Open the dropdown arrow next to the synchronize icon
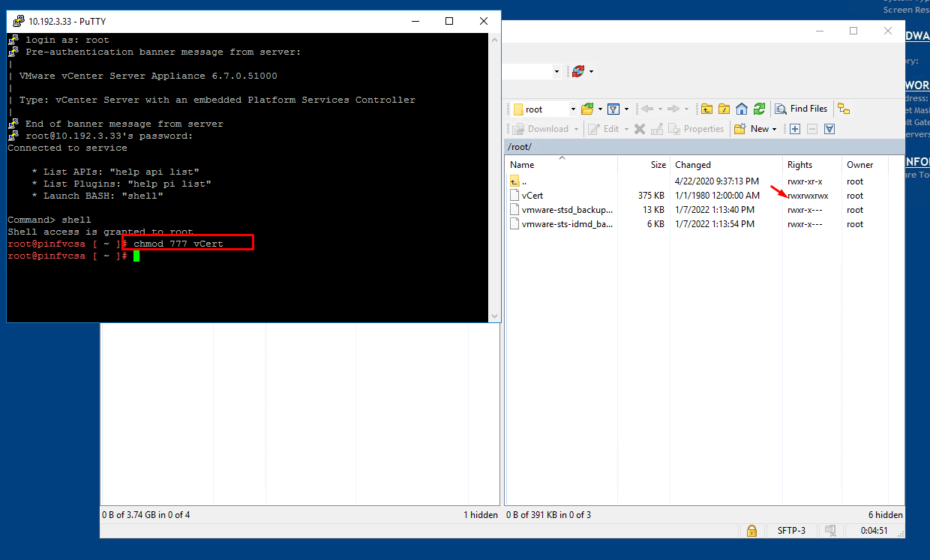Image resolution: width=930 pixels, height=560 pixels. 592,72
